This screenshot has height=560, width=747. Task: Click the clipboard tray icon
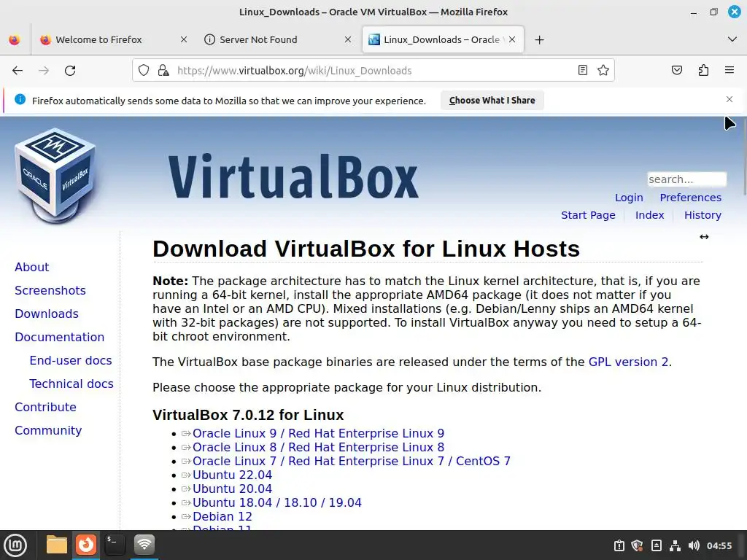619,545
